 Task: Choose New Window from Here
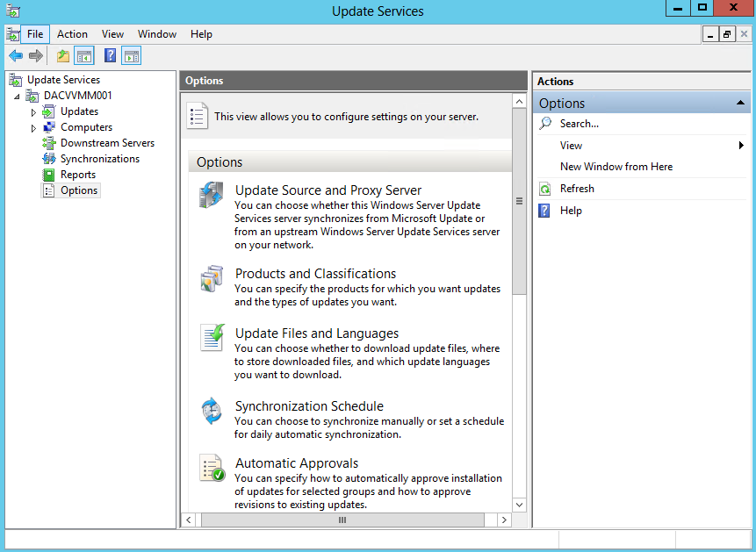(x=616, y=167)
